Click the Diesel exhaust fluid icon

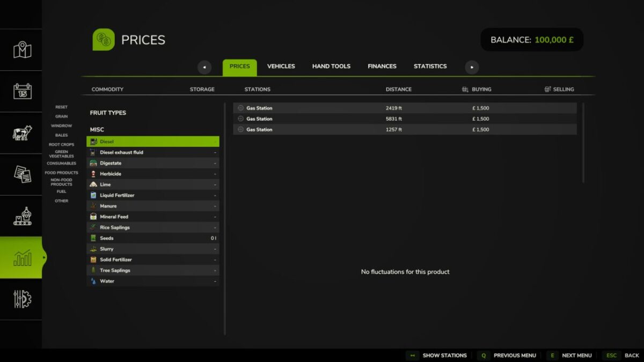point(93,152)
